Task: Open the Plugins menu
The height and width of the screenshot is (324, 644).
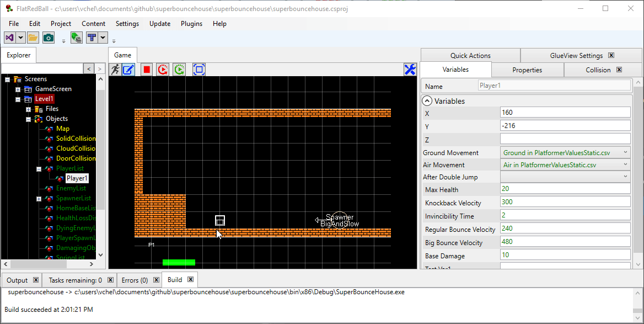Action: (x=191, y=23)
